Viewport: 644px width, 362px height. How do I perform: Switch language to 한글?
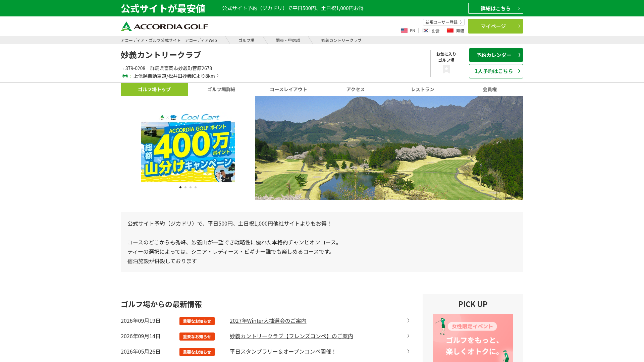click(436, 31)
